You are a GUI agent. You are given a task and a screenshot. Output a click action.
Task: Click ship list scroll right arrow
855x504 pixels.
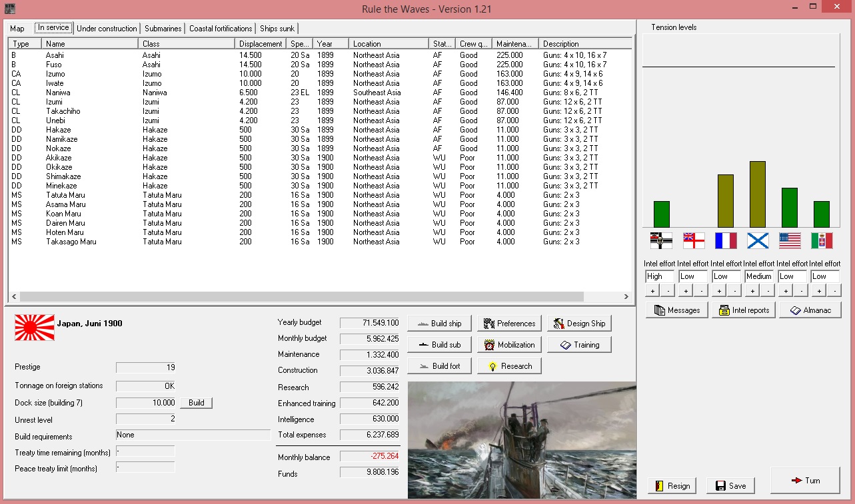tap(626, 297)
